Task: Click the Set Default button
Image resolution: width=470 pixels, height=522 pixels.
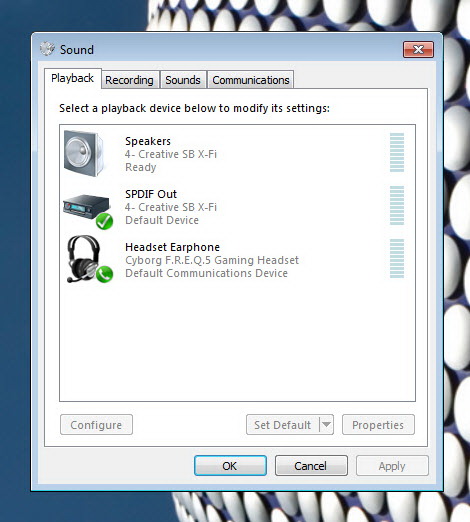Action: [x=283, y=425]
